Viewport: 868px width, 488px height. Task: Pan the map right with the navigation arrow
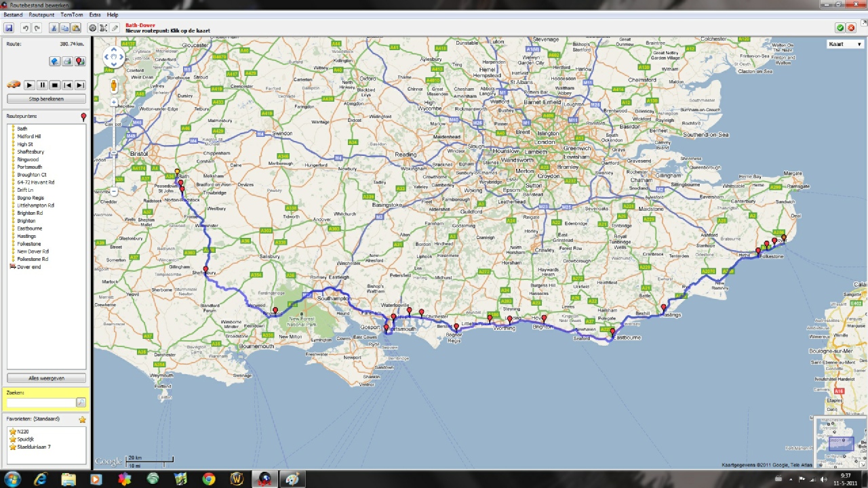click(121, 56)
